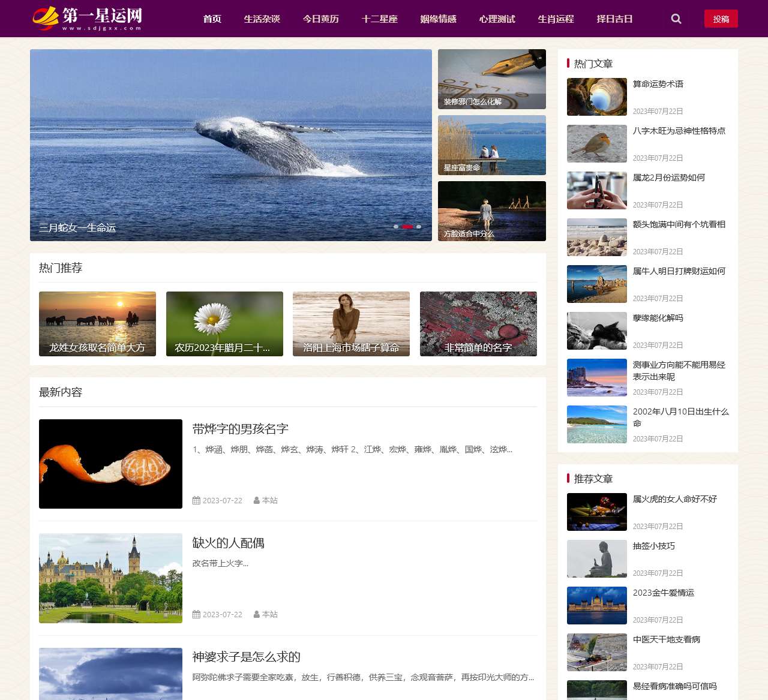Screen dimensions: 768x700
Task: Select the third carousel pagination dot
Action: 419,227
